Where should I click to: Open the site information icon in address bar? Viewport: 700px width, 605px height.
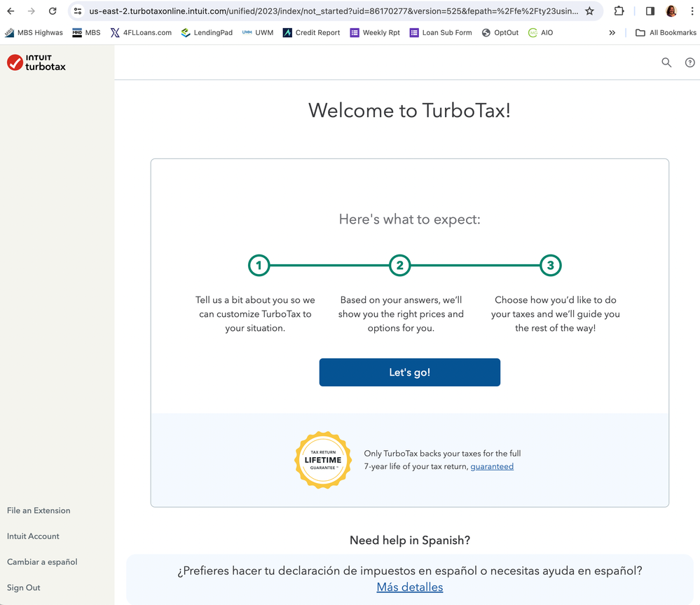(x=78, y=11)
